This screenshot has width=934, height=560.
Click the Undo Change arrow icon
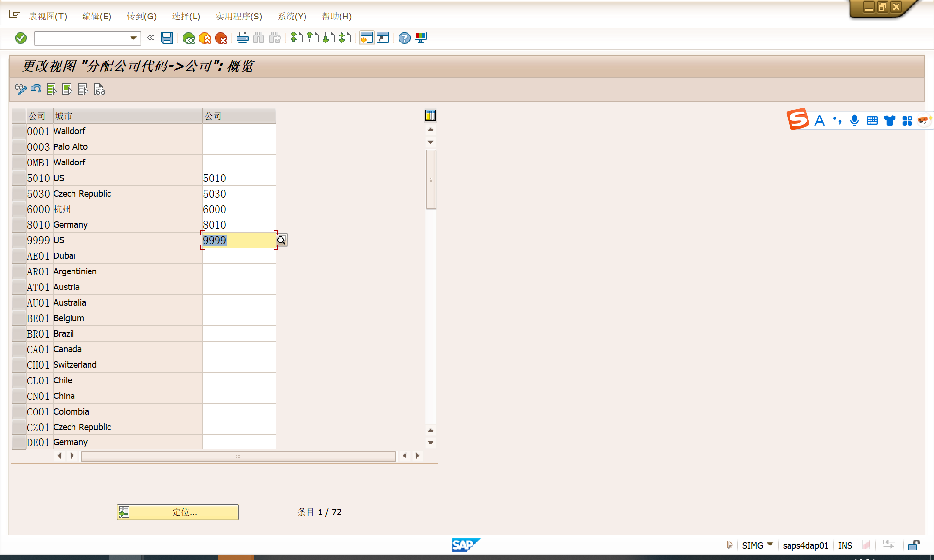tap(36, 89)
